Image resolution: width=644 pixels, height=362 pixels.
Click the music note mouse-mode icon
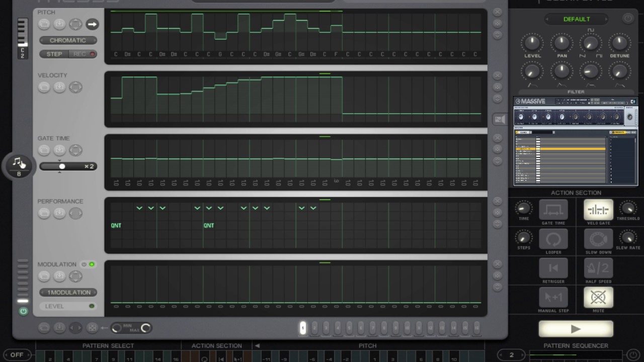[19, 163]
